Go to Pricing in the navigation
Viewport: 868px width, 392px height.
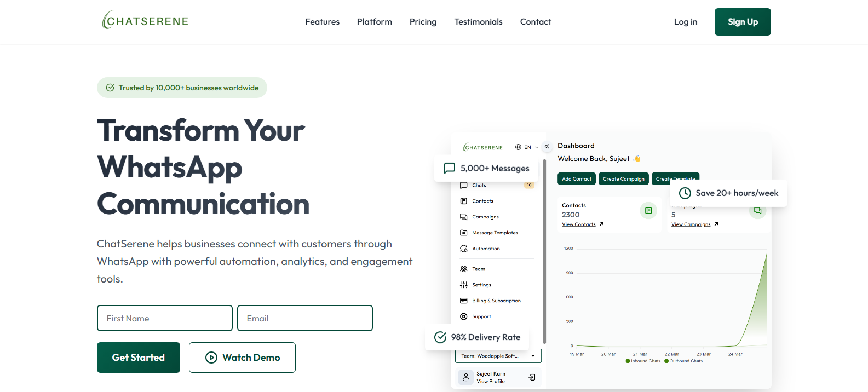click(423, 22)
